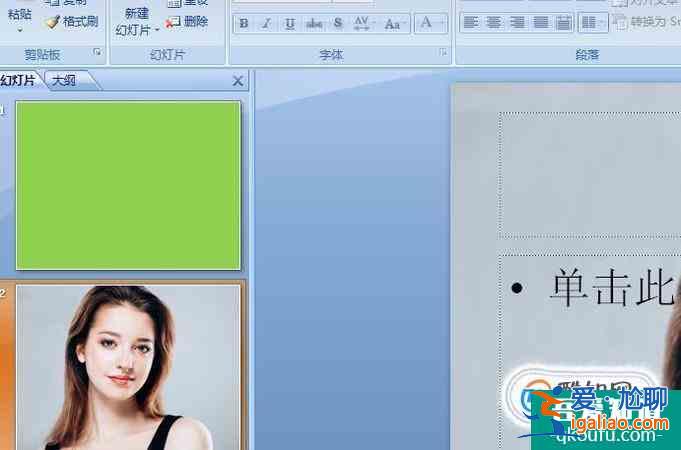Click the 删除 (Delete slide) icon
The width and height of the screenshot is (681, 450).
[x=173, y=22]
